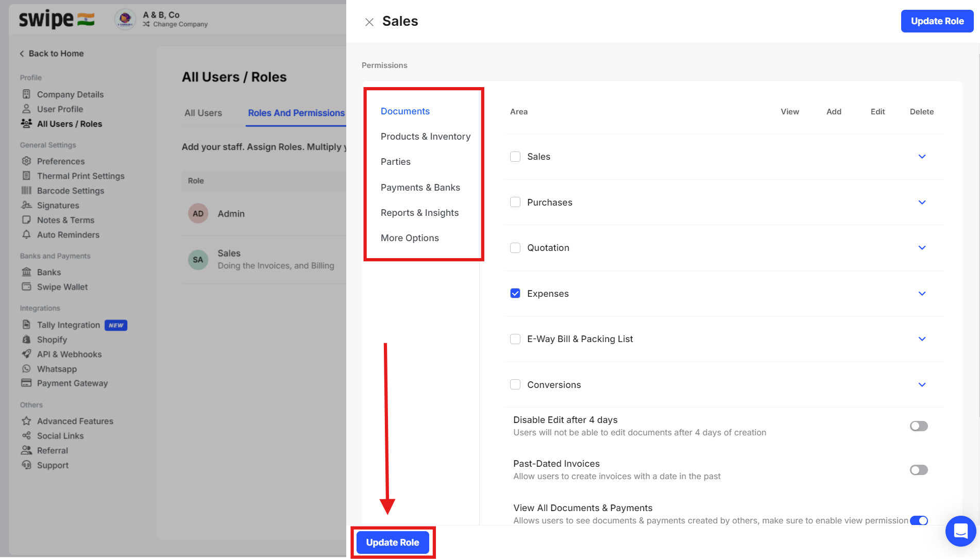The width and height of the screenshot is (980, 559).
Task: Check the Sales permission checkbox
Action: point(515,157)
